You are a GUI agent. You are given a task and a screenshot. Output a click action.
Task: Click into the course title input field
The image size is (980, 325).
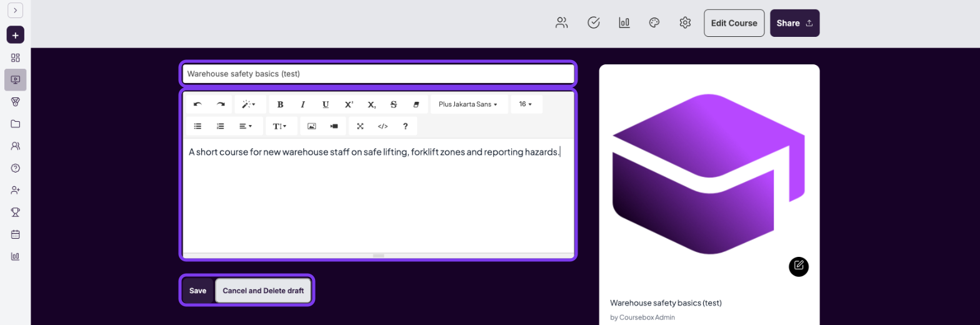(x=378, y=74)
